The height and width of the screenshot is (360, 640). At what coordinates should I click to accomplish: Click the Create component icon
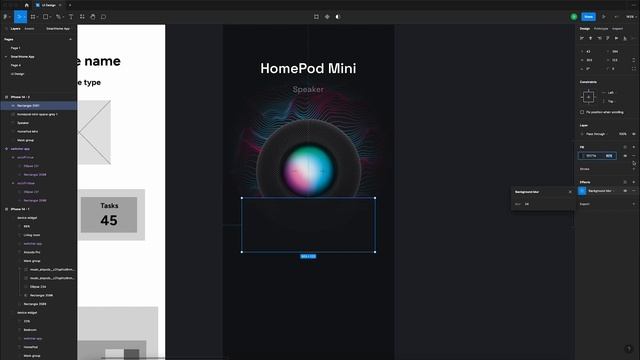(327, 17)
